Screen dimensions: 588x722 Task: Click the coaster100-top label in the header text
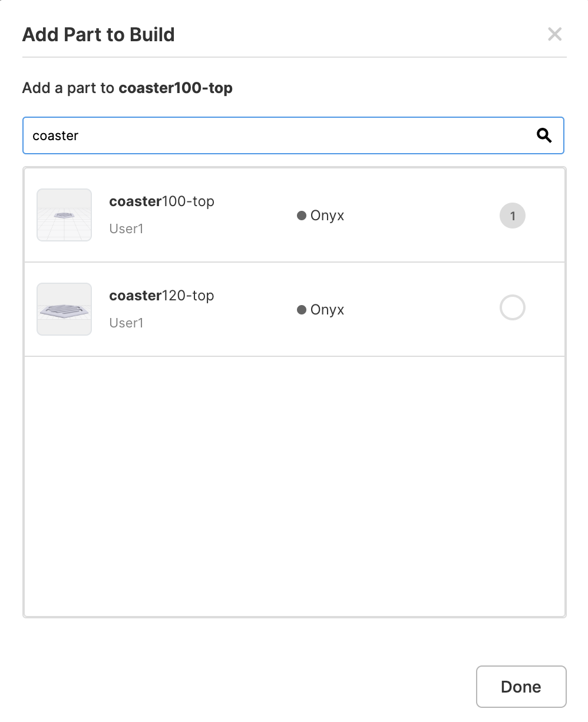(176, 88)
